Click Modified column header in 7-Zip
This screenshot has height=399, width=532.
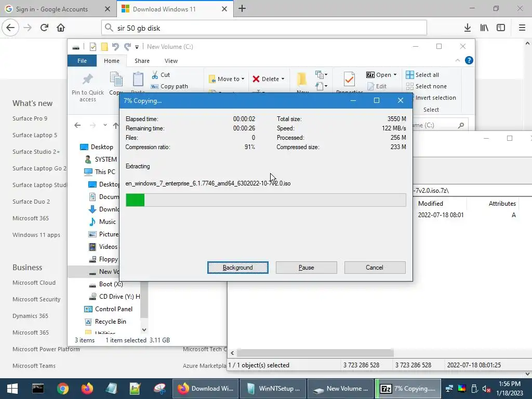tap(431, 203)
